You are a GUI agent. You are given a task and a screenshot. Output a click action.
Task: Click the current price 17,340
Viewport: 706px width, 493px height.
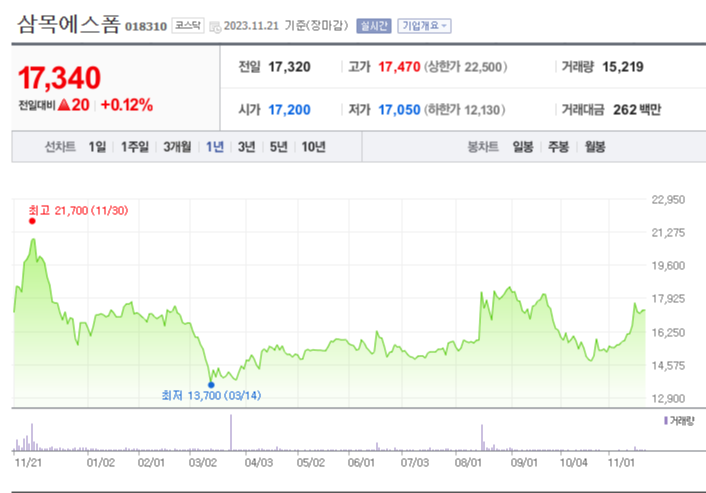(x=59, y=78)
